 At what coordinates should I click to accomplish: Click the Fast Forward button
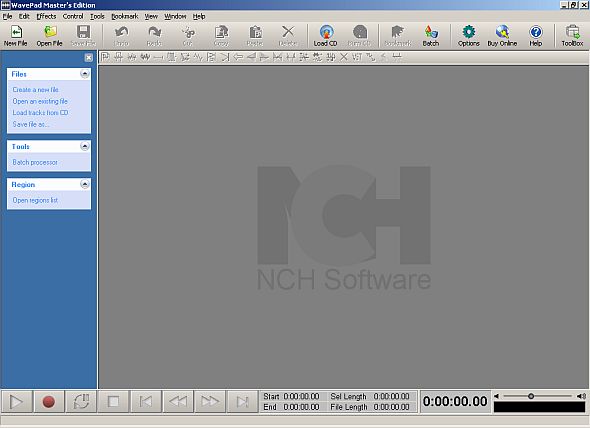click(x=210, y=402)
